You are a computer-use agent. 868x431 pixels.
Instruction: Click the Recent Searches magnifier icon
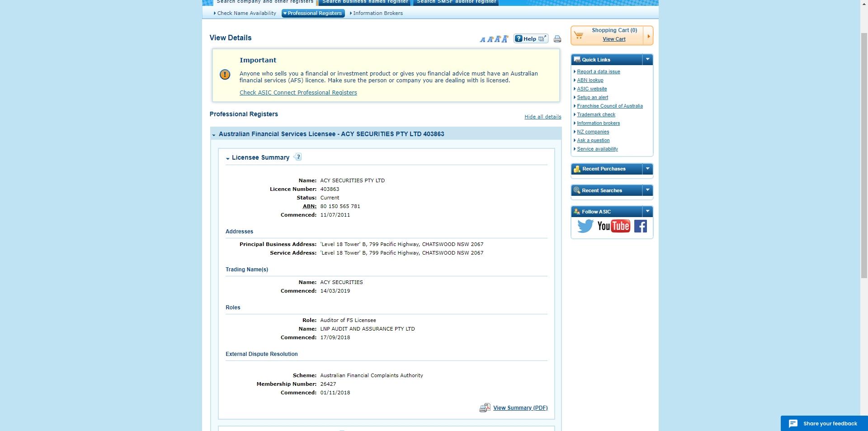tap(577, 190)
